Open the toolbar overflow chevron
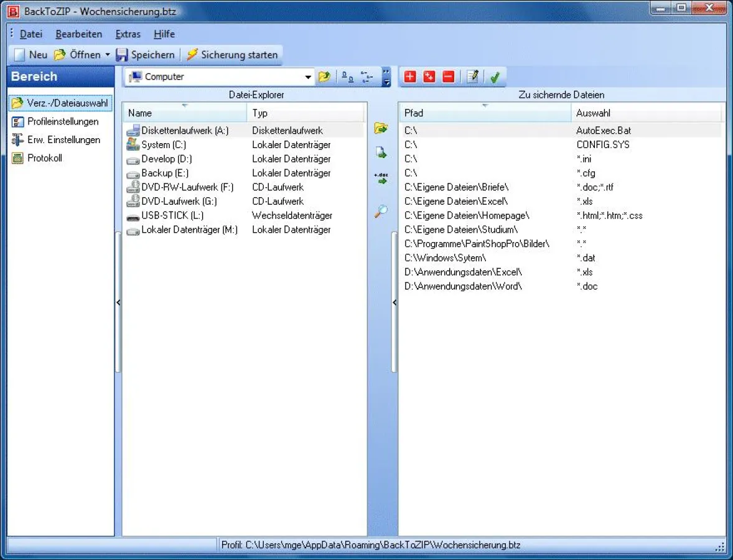 (x=386, y=76)
